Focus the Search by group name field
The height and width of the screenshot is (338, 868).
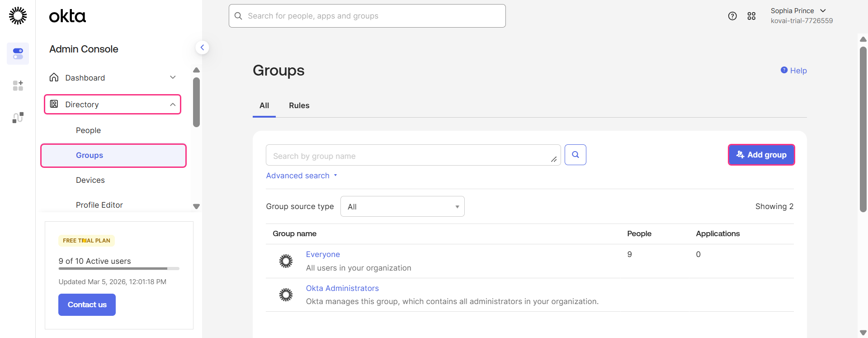click(x=413, y=155)
